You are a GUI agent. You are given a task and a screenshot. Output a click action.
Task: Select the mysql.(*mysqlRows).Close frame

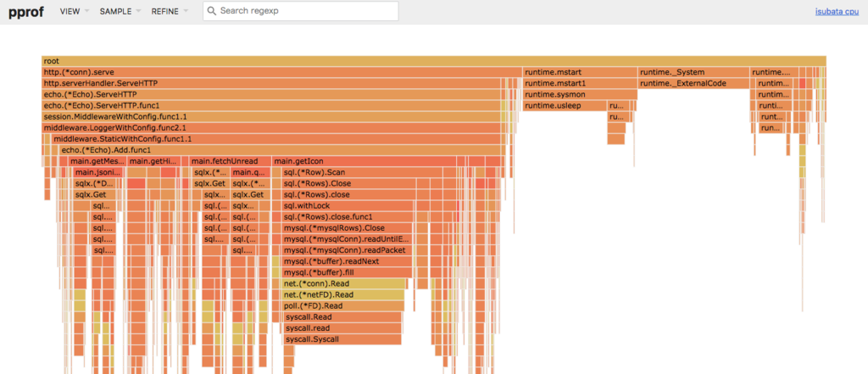348,228
